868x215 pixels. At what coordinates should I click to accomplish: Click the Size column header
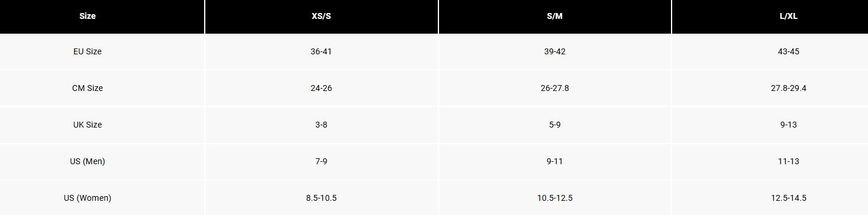coord(88,17)
